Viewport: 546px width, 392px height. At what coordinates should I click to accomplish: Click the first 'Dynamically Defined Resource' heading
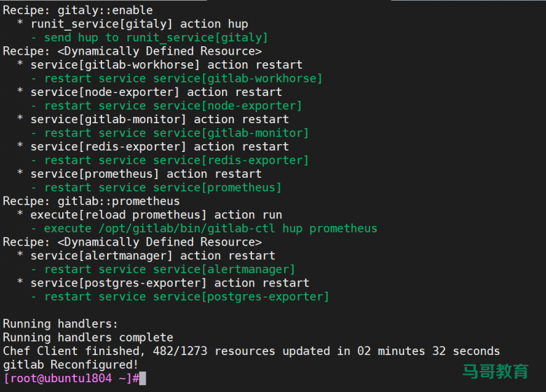click(159, 51)
